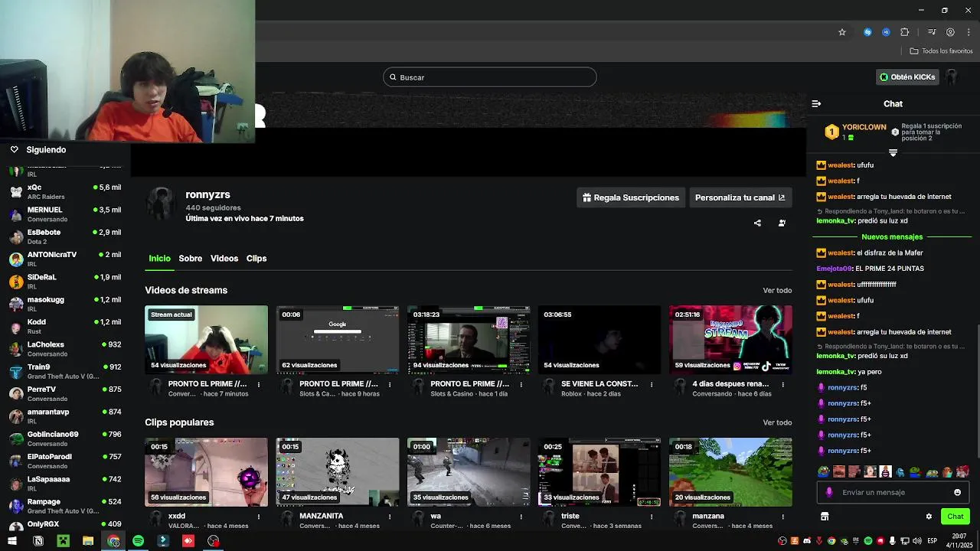Click the channel share icon
The width and height of the screenshot is (980, 551).
[757, 223]
